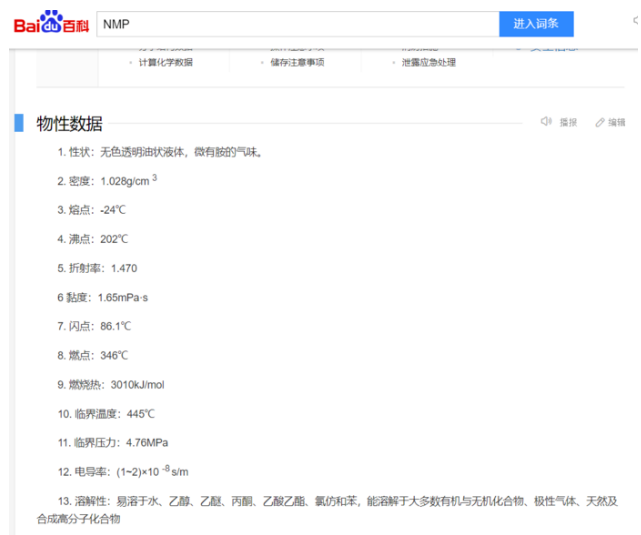Select the line 性状：无色透明油状液体
Viewport: 641px width, 535px height.
(160, 152)
